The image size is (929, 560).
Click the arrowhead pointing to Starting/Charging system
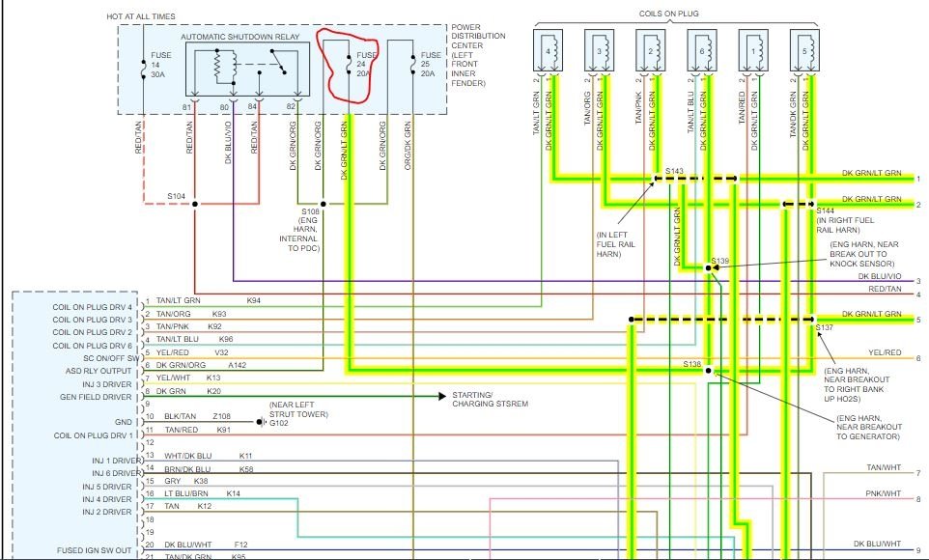click(442, 396)
